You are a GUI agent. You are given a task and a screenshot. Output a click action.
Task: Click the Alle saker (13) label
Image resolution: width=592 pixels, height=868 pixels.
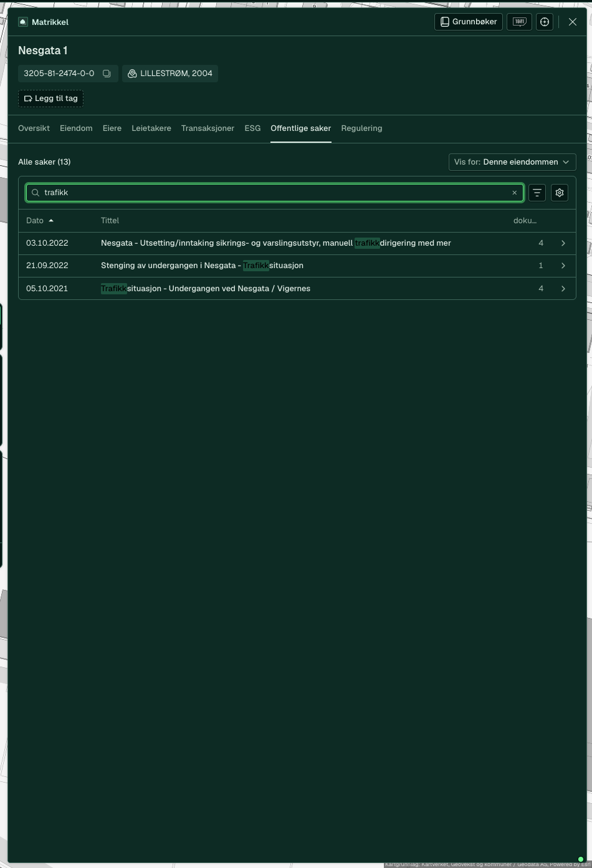[x=44, y=162]
